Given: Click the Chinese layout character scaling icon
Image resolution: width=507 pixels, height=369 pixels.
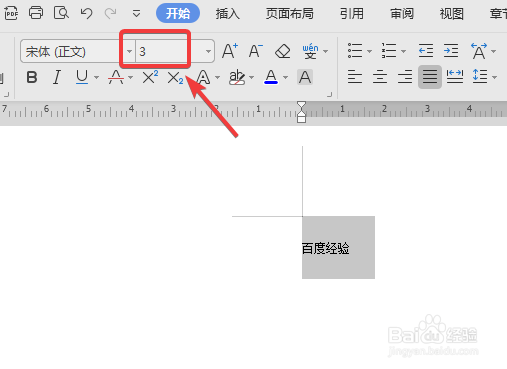Looking at the screenshot, I should pyautogui.click(x=479, y=51).
